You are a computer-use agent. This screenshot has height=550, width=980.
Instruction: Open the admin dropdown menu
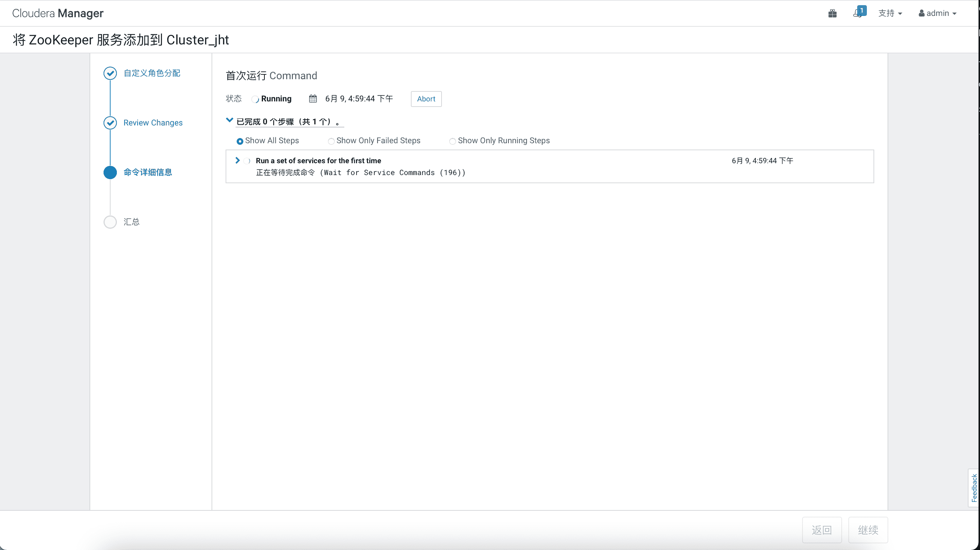(x=937, y=13)
